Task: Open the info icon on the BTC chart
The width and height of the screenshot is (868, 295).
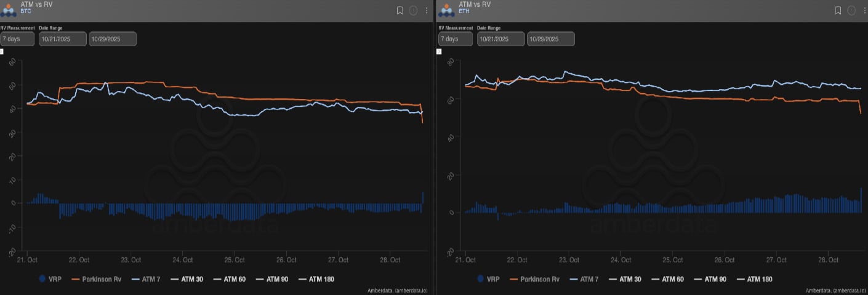Action: point(413,10)
